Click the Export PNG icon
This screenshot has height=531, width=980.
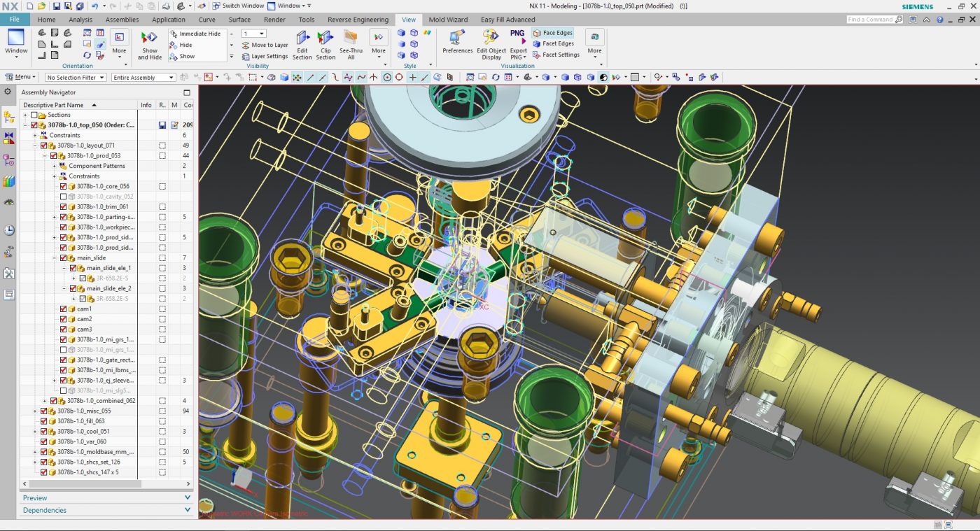pyautogui.click(x=518, y=37)
